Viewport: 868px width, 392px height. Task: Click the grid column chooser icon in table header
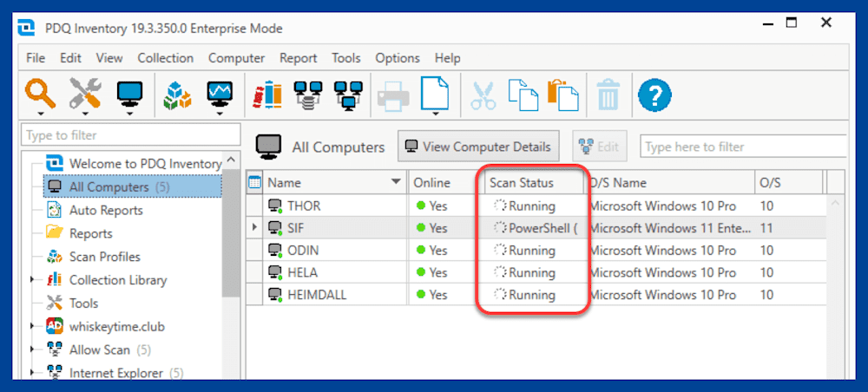(x=254, y=182)
